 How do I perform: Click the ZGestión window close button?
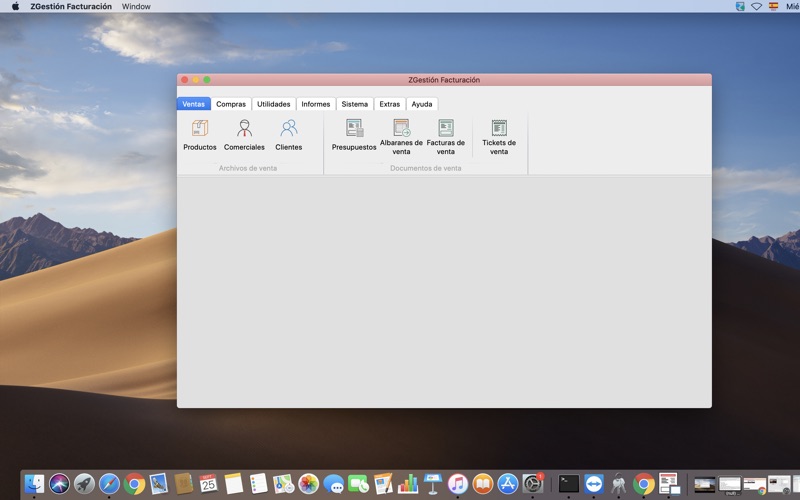[185, 80]
